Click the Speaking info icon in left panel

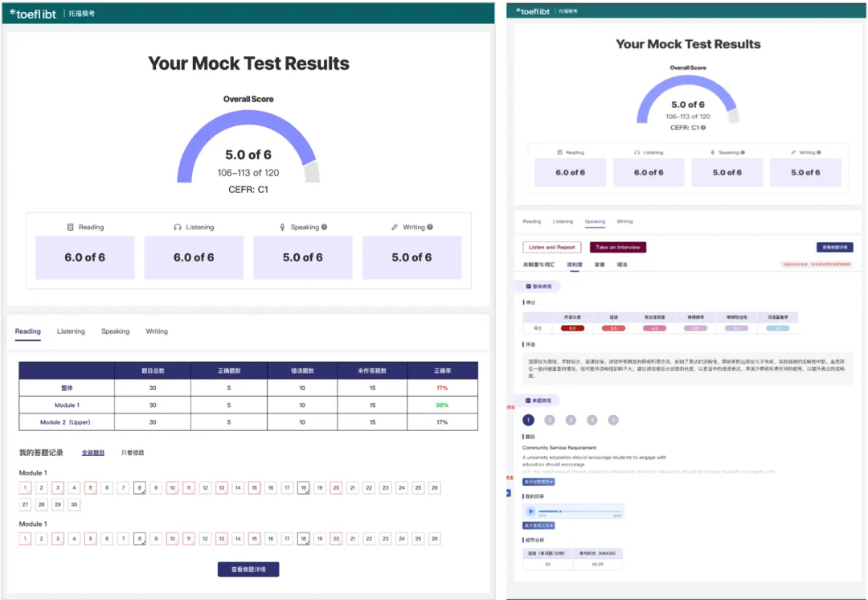click(x=325, y=228)
